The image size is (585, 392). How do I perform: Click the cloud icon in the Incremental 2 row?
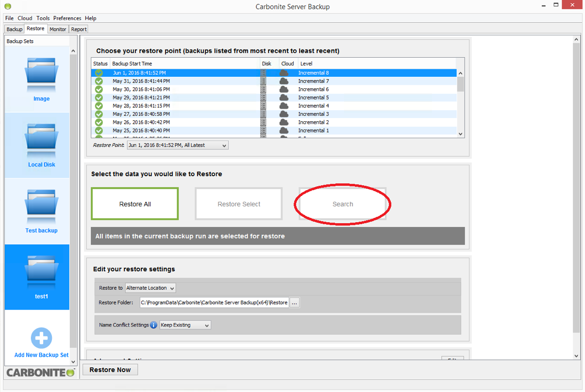tap(284, 122)
